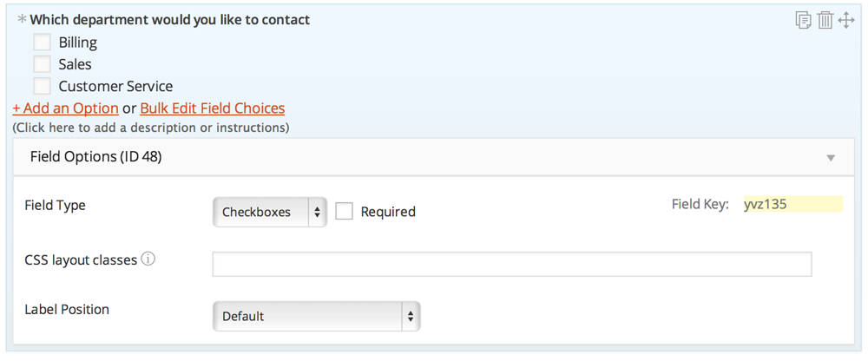868x361 pixels.
Task: Click here to add a description text
Action: [150, 128]
